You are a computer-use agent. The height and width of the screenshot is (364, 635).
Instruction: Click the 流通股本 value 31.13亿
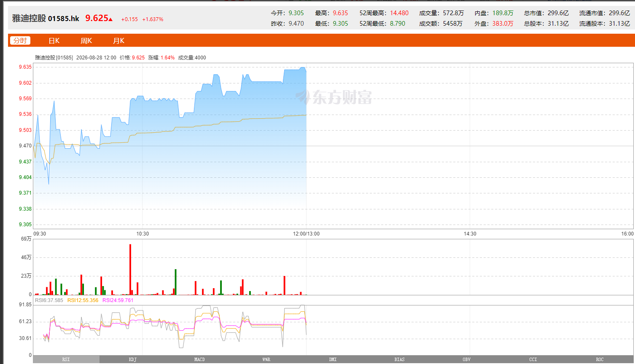(619, 24)
